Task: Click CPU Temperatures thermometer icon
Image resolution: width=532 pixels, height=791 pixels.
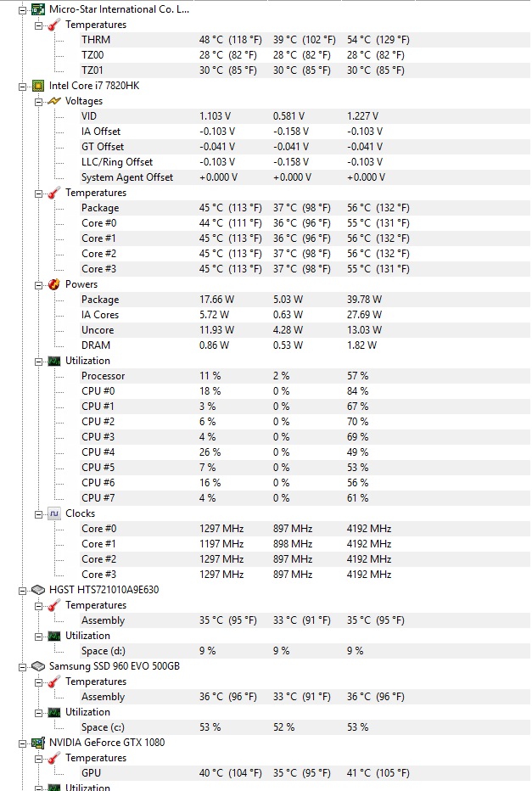Action: 54,193
